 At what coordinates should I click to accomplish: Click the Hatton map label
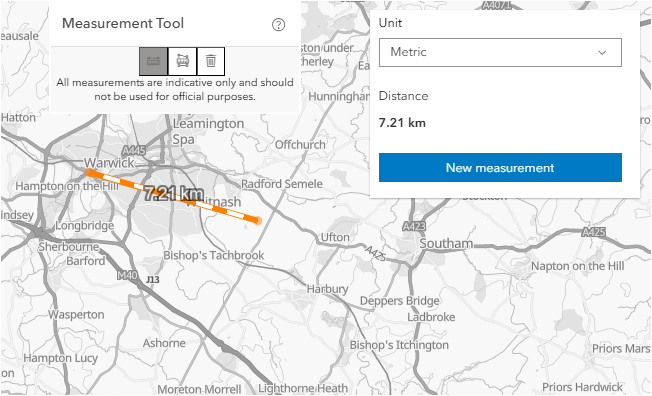coord(18,118)
